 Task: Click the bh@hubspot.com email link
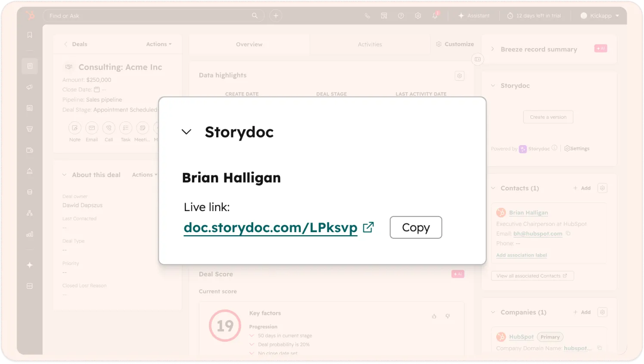[538, 233]
